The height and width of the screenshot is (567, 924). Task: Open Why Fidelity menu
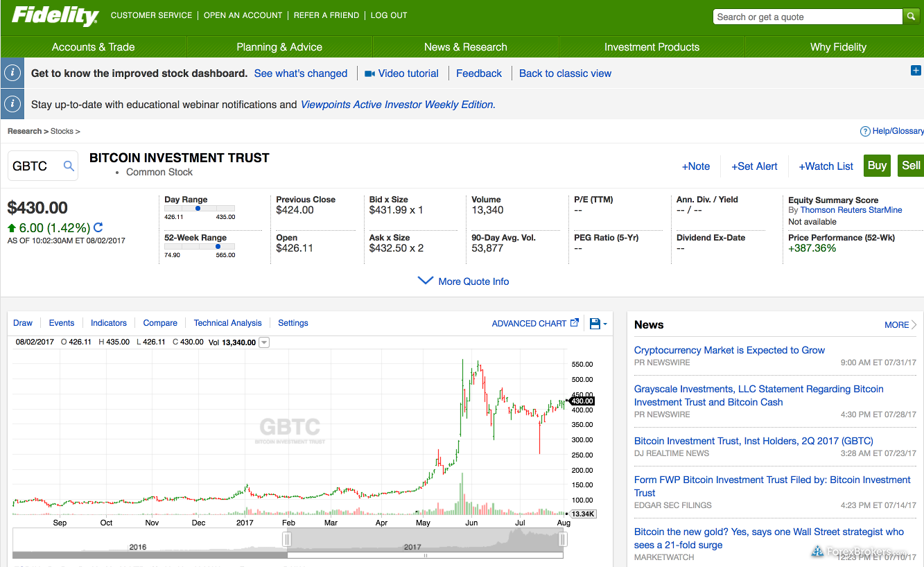pyautogui.click(x=838, y=47)
